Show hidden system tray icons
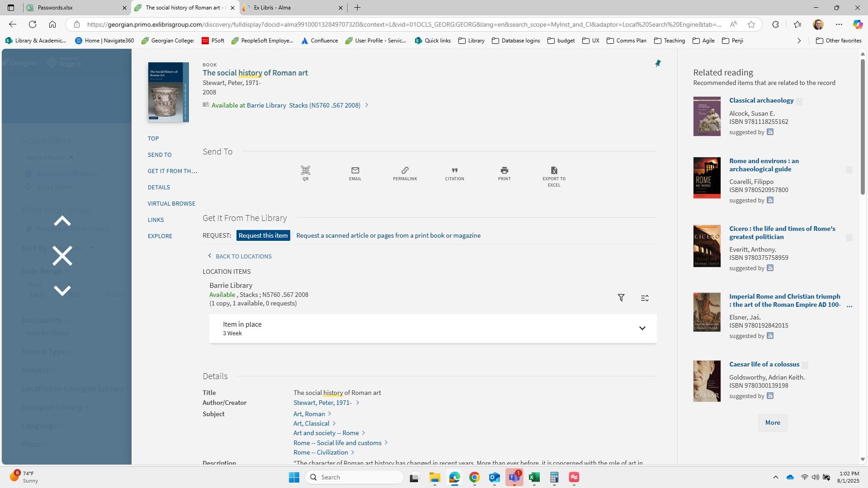 (776, 477)
